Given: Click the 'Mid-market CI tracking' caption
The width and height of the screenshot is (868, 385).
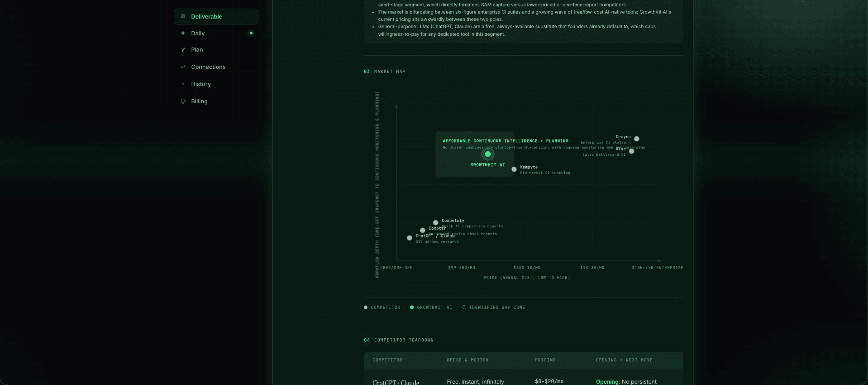Looking at the screenshot, I should [x=545, y=173].
